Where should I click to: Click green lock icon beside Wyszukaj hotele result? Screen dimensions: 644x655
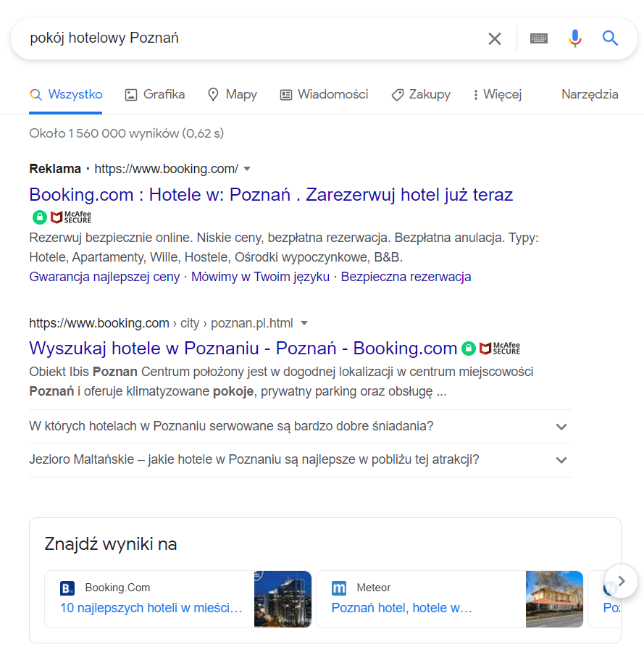[x=469, y=349]
